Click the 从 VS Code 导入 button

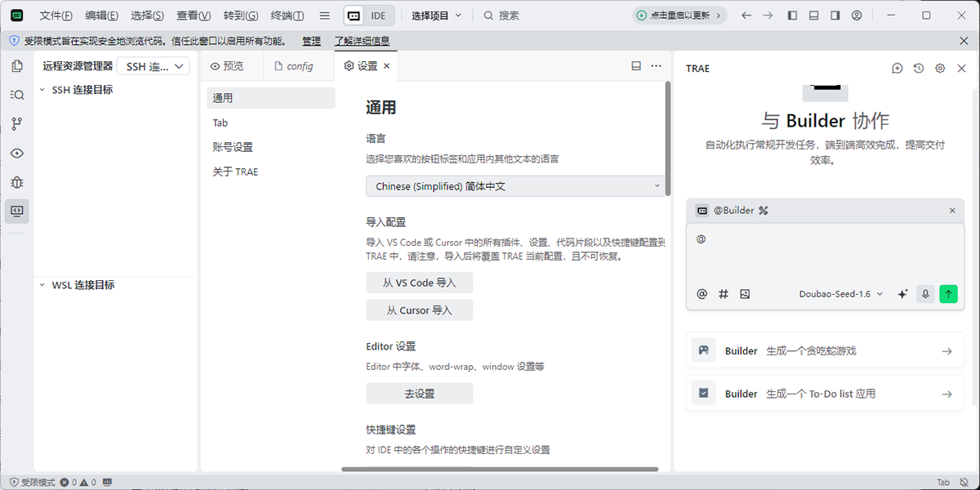tap(419, 283)
